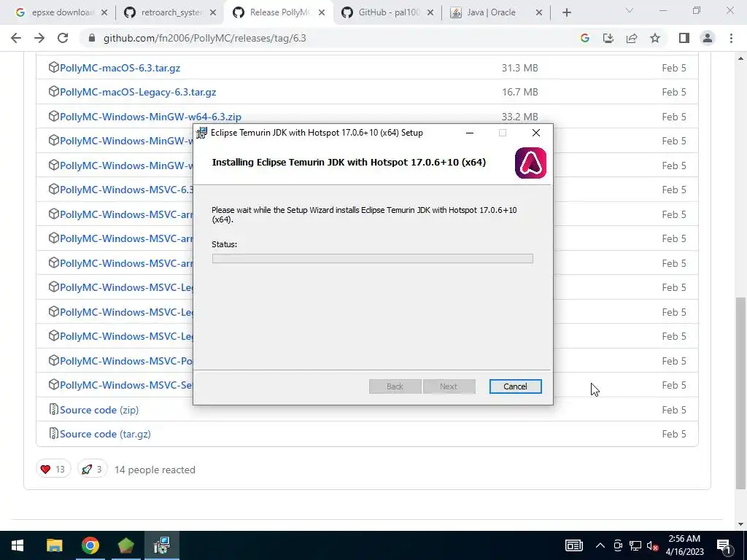Click the 16.7 MB size text
Screen dimensions: 747x560
519,93
